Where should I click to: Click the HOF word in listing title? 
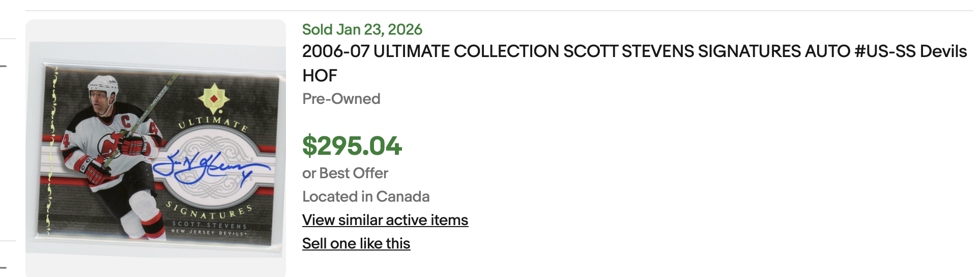(320, 76)
